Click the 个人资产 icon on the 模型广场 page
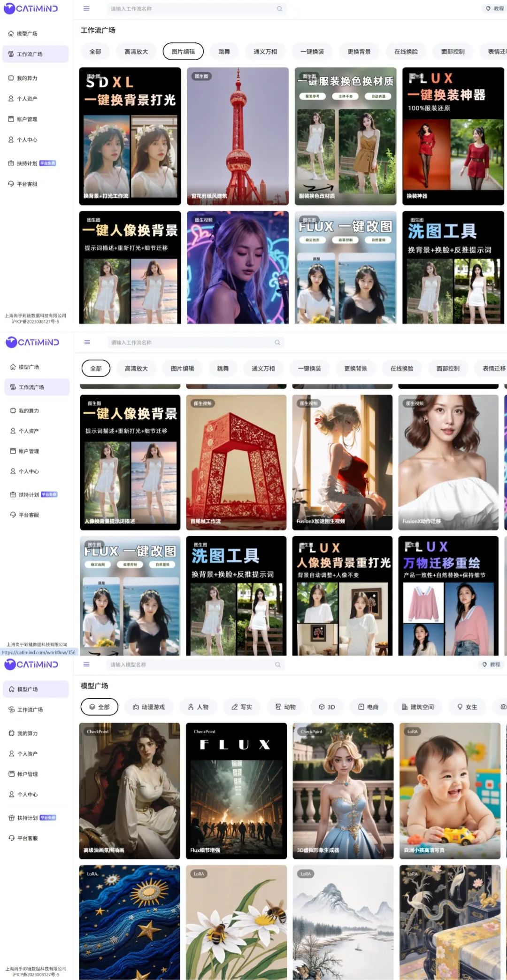 click(12, 753)
